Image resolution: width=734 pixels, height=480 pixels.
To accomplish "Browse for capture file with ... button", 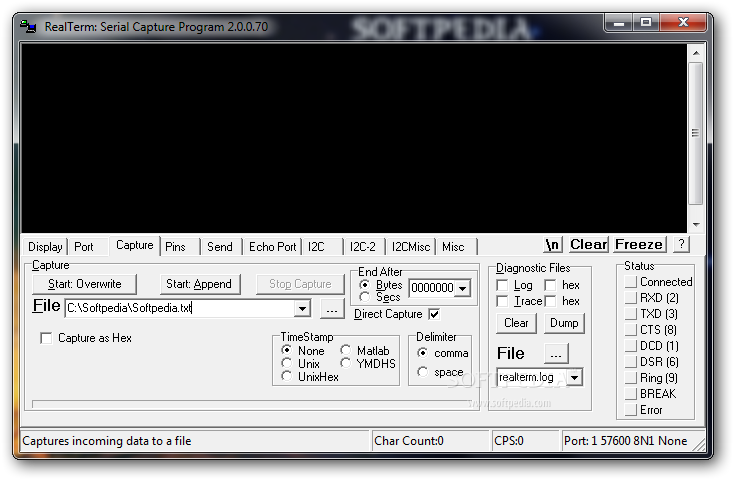I will pyautogui.click(x=332, y=309).
